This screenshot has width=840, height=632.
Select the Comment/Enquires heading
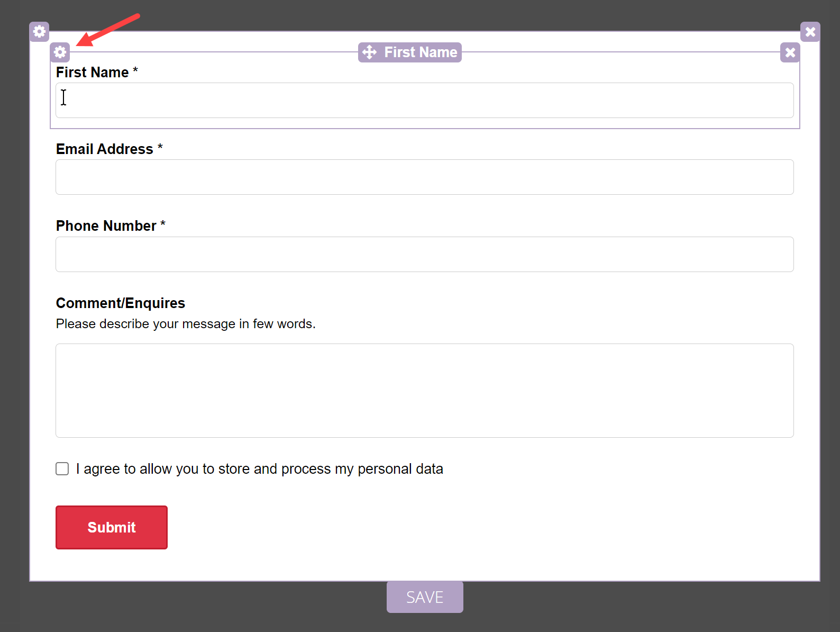(x=121, y=303)
